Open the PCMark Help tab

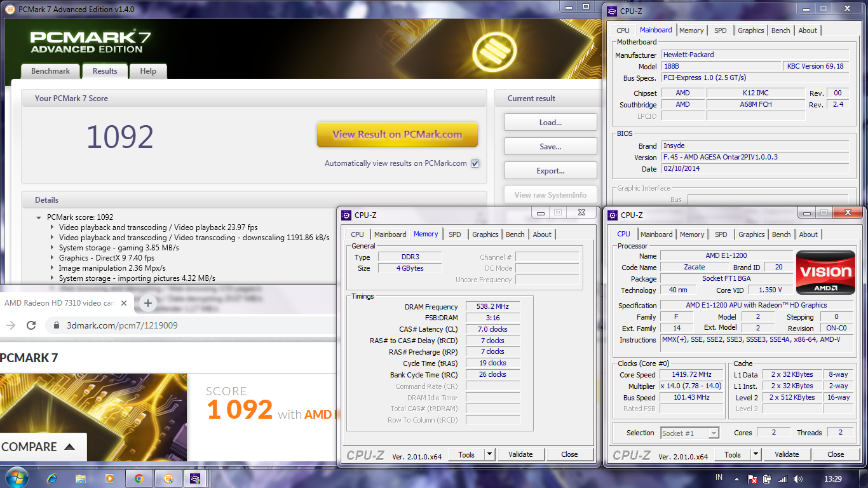(x=148, y=71)
